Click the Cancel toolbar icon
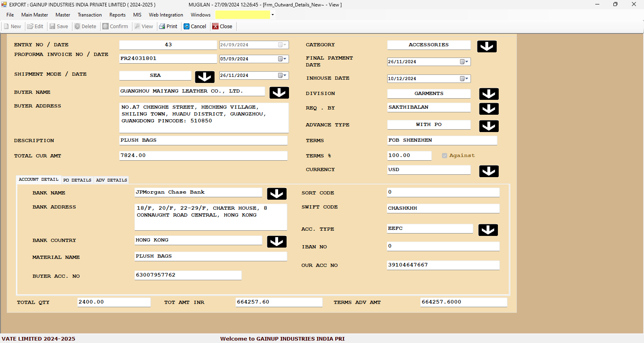This screenshot has height=343, width=644. 187,27
